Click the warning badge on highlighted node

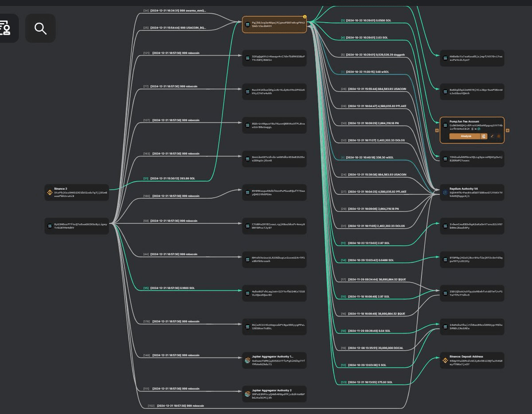[x=305, y=17]
